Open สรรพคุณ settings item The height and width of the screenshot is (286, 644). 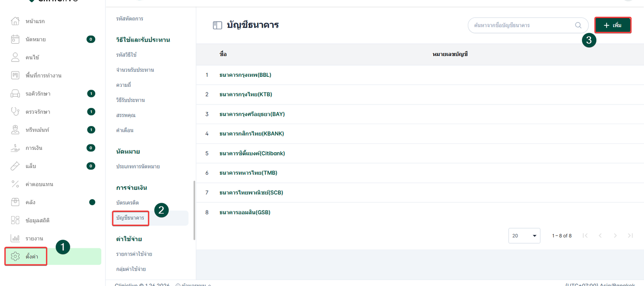tap(126, 115)
